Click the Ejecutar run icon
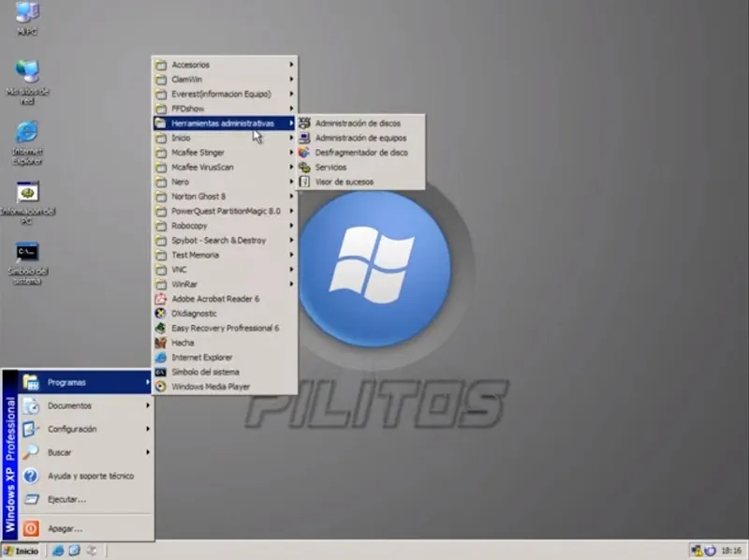Screen dimensions: 749x560 [31, 499]
